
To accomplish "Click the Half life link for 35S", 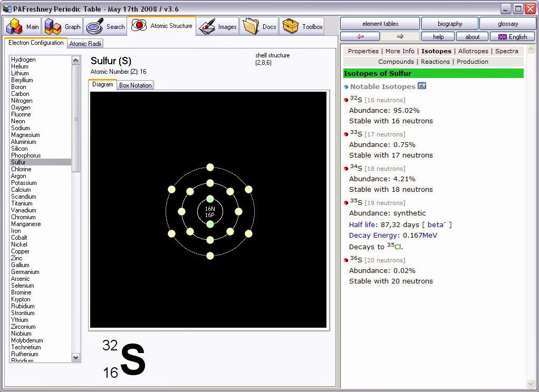I will tap(363, 224).
